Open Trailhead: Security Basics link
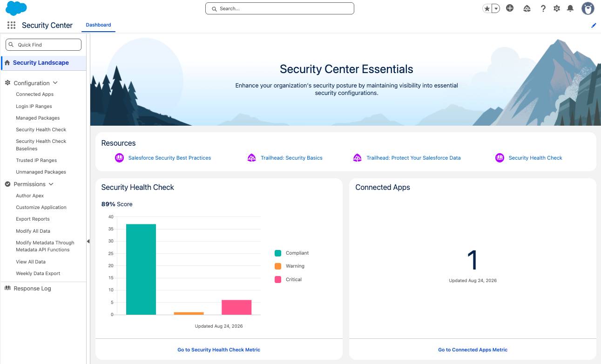This screenshot has width=601, height=364. coord(291,158)
